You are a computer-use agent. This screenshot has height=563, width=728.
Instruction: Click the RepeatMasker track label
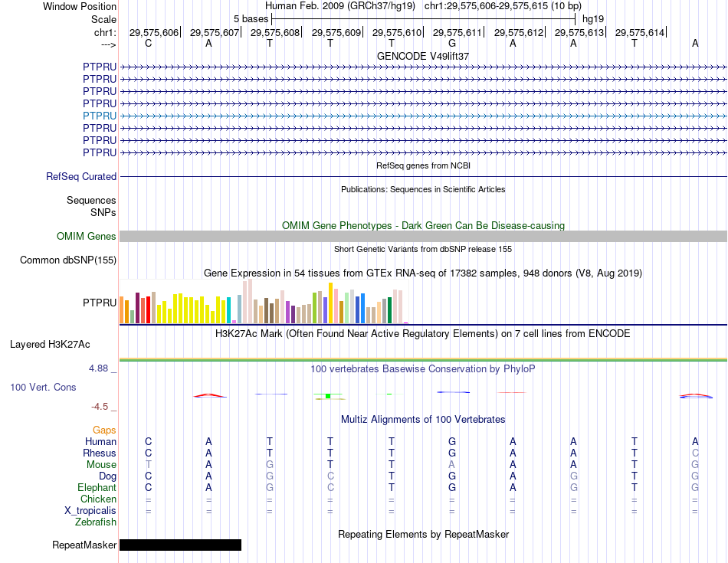(84, 545)
